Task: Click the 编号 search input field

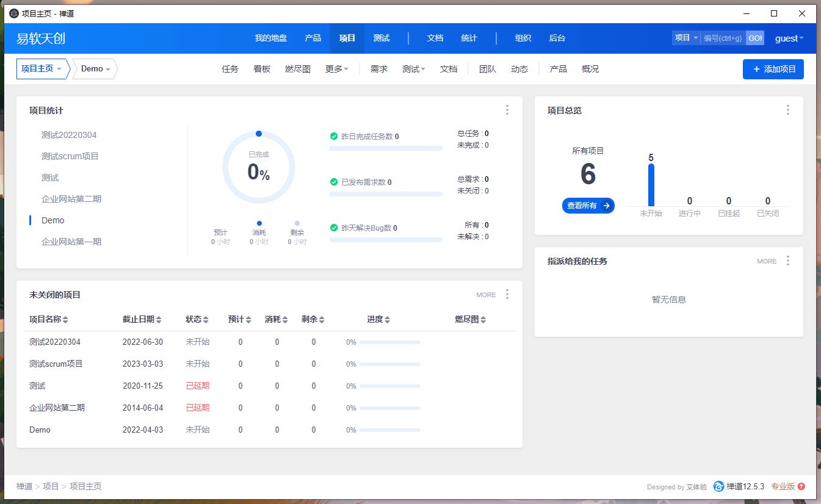Action: (x=723, y=38)
